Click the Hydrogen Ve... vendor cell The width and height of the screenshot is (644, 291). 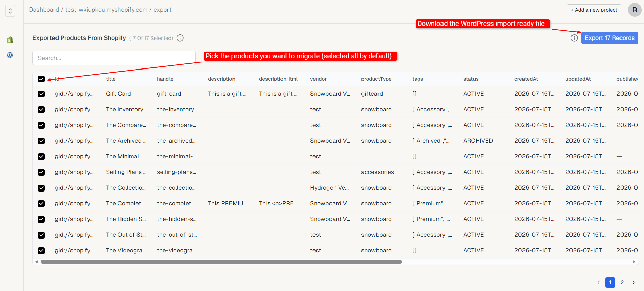tap(329, 188)
